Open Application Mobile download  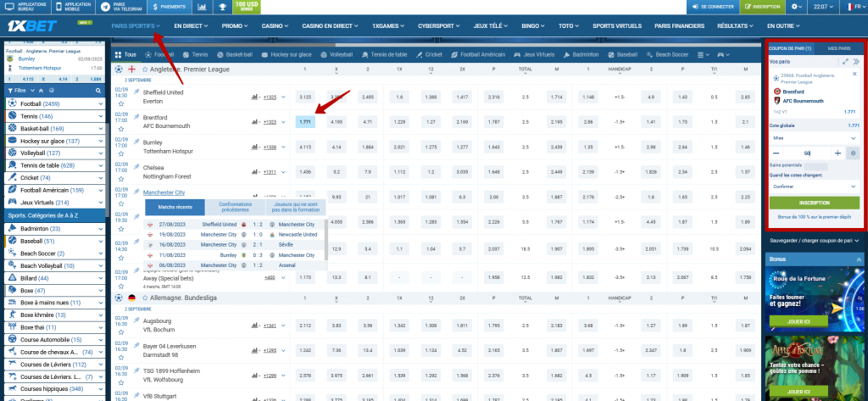coord(73,7)
